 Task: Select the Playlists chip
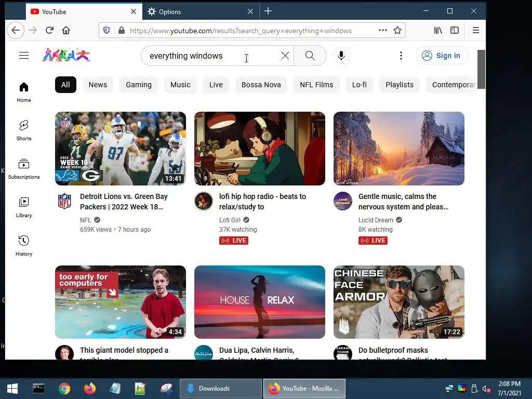click(x=400, y=85)
